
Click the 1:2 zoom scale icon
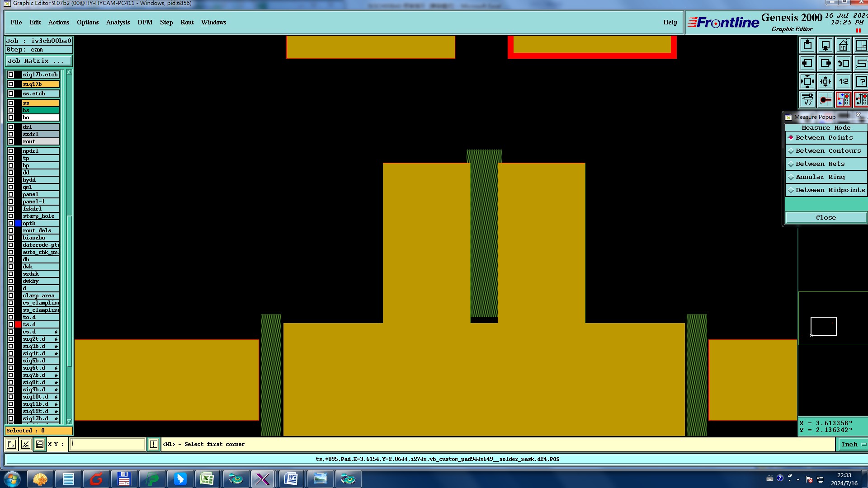[843, 82]
